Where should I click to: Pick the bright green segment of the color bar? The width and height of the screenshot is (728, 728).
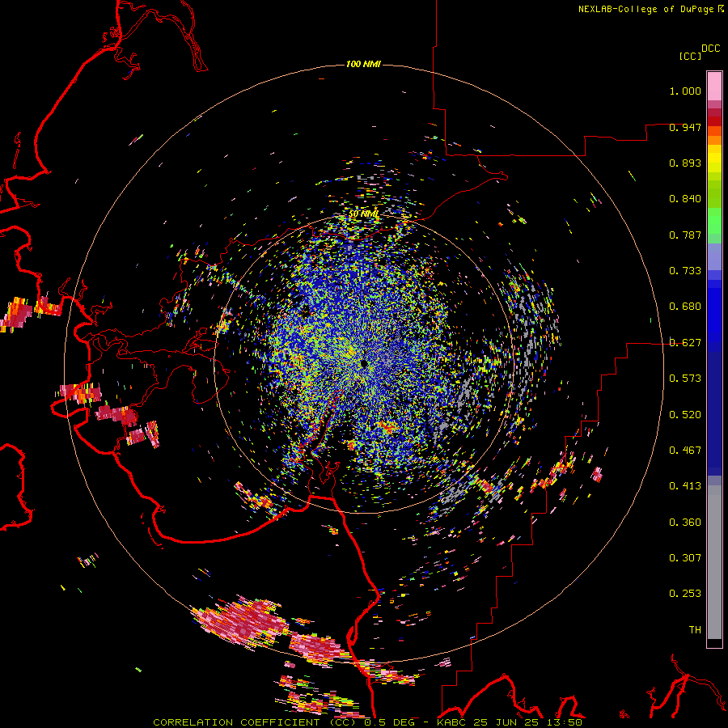pyautogui.click(x=714, y=221)
